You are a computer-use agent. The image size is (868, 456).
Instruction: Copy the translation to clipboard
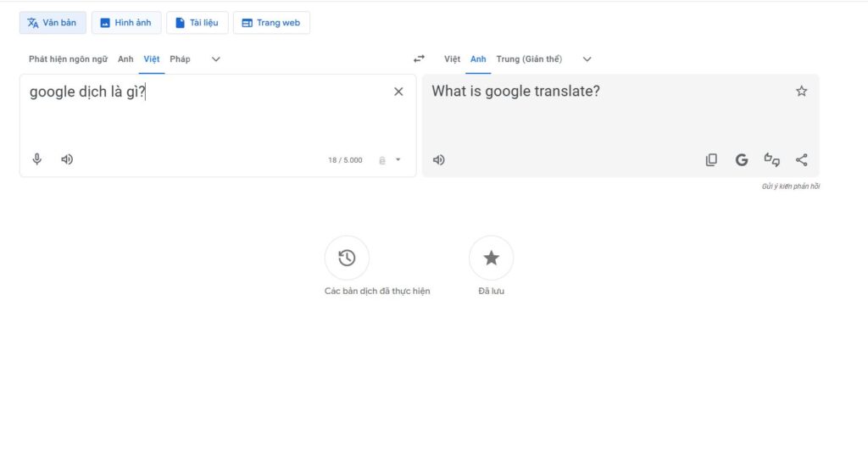711,160
